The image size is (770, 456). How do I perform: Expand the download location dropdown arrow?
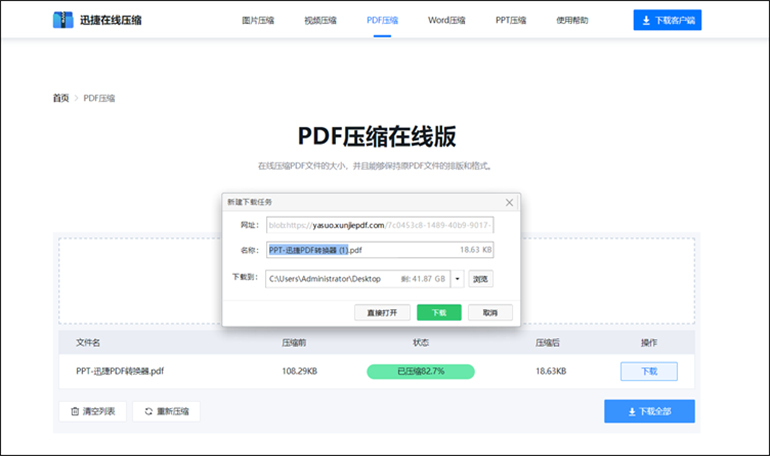coord(457,279)
